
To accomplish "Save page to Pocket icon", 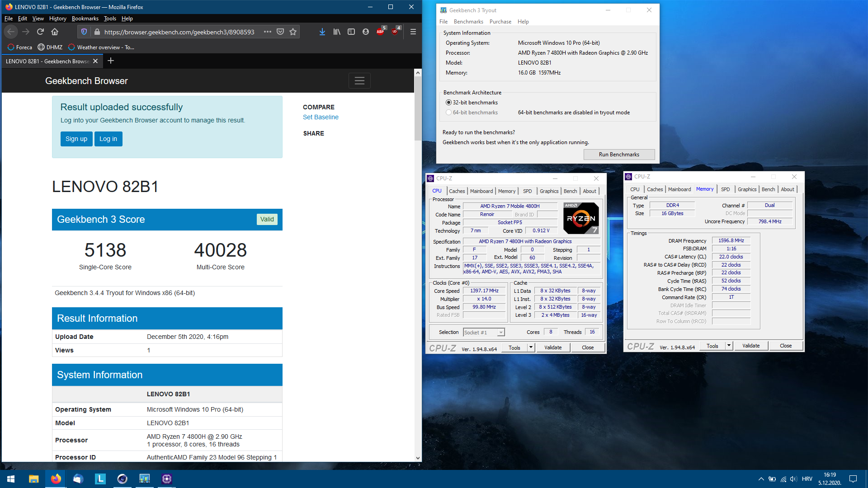I will pyautogui.click(x=280, y=32).
